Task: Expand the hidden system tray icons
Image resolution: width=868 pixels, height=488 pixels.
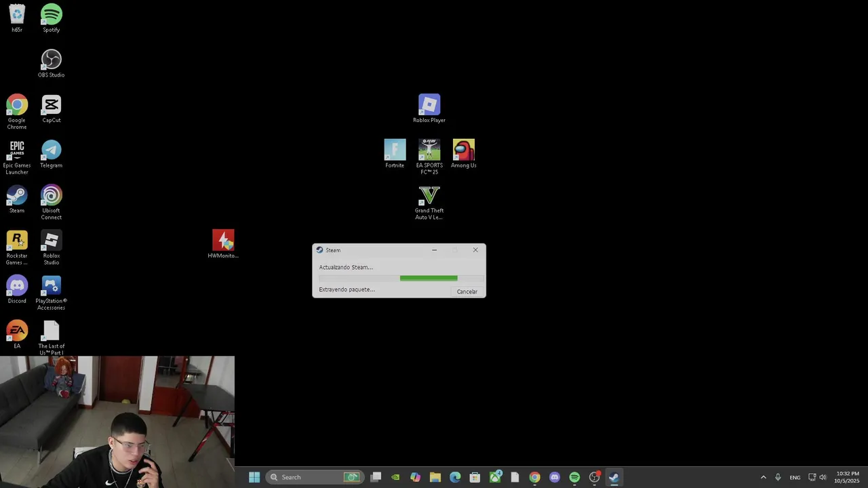Action: (x=763, y=477)
